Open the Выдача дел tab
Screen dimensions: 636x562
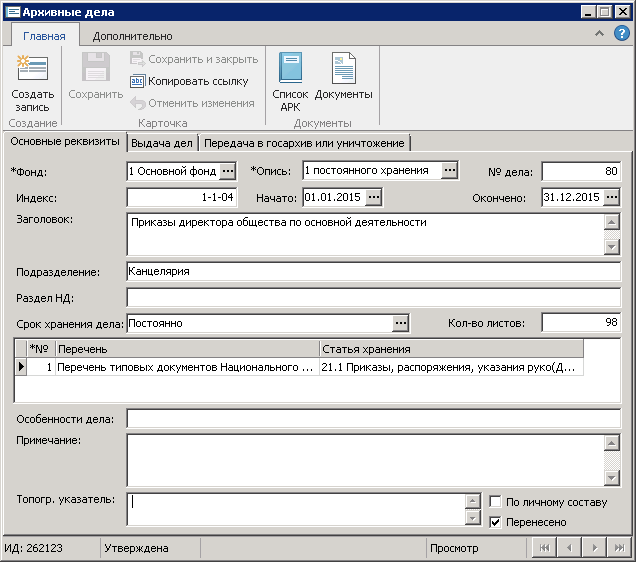pyautogui.click(x=162, y=143)
